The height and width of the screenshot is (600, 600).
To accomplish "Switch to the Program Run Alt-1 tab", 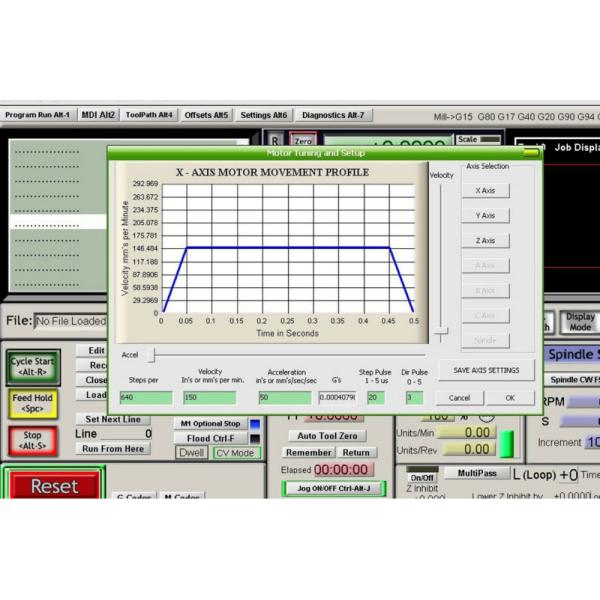I will pyautogui.click(x=37, y=115).
